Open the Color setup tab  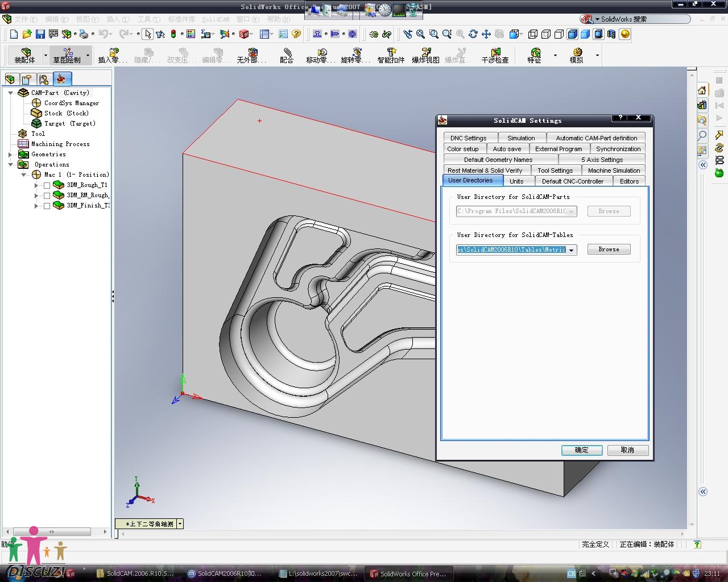coord(463,149)
